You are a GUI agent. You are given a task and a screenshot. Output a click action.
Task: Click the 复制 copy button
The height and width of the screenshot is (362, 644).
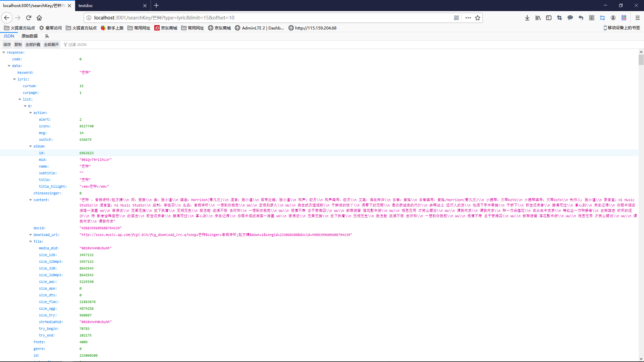tap(18, 45)
